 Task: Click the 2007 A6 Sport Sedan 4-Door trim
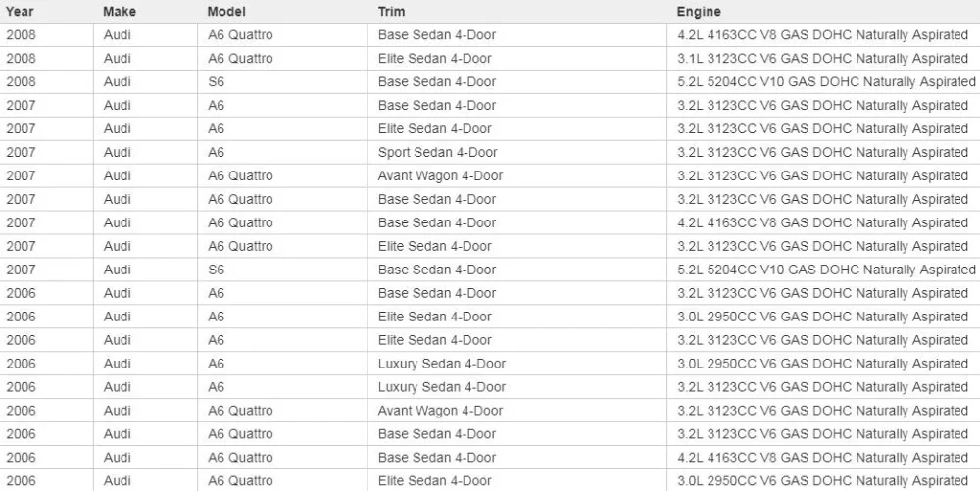click(437, 153)
